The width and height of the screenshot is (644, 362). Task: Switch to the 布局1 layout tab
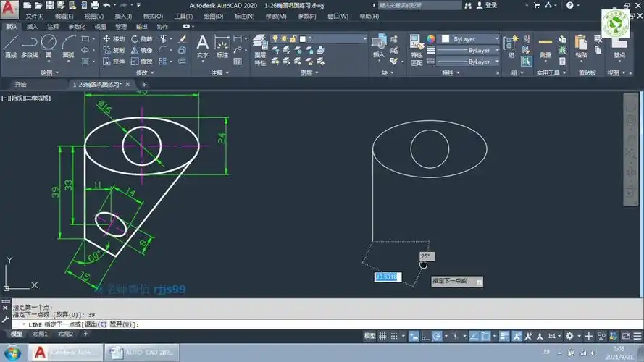pyautogui.click(x=41, y=334)
